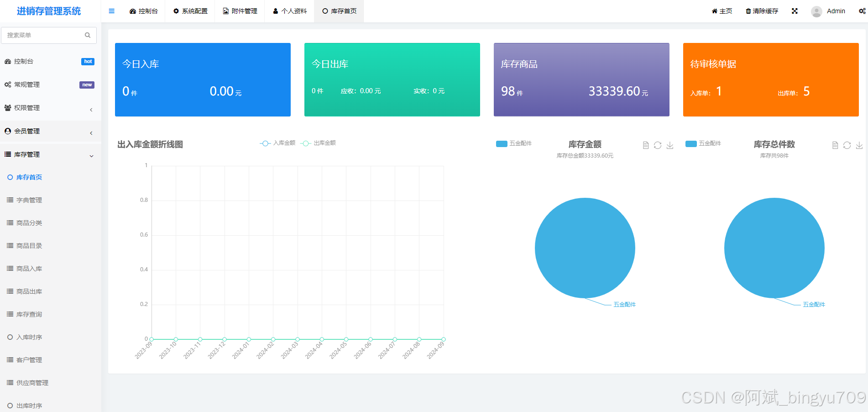Focus the 搜索菜单 search input
This screenshot has width=868, height=412.
point(49,35)
